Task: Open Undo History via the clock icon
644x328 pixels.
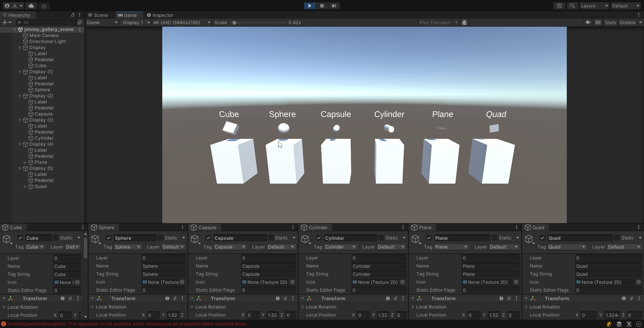Action: pyautogui.click(x=559, y=6)
